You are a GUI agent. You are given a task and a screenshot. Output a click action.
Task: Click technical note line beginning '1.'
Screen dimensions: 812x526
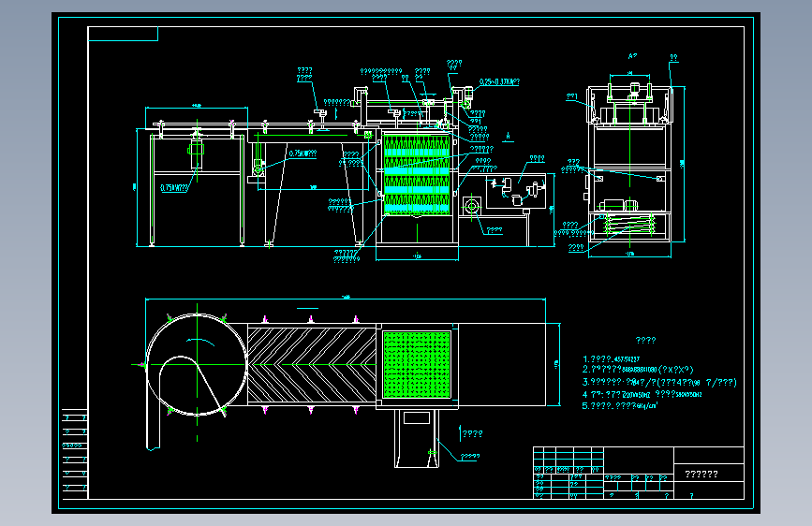tap(611, 358)
